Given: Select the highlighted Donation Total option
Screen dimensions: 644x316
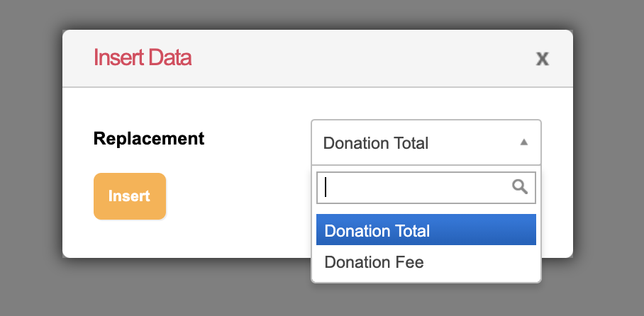Looking at the screenshot, I should (x=426, y=230).
